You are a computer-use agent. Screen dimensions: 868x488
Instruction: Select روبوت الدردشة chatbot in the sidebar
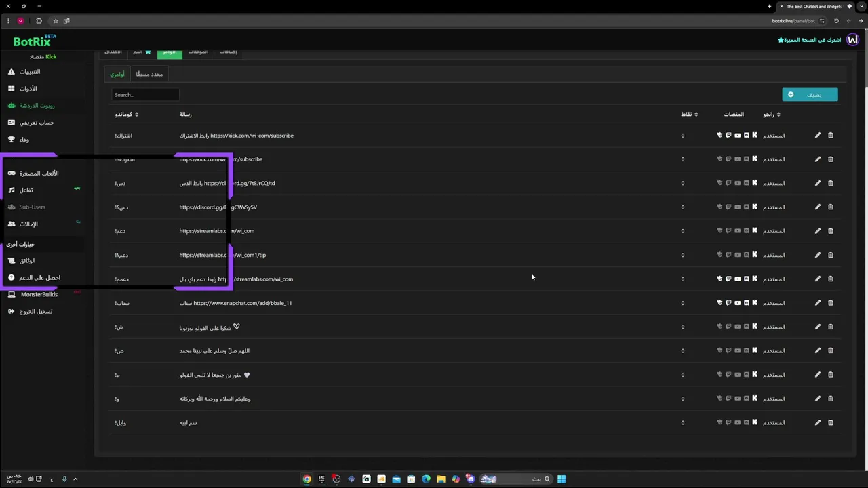[x=33, y=105]
